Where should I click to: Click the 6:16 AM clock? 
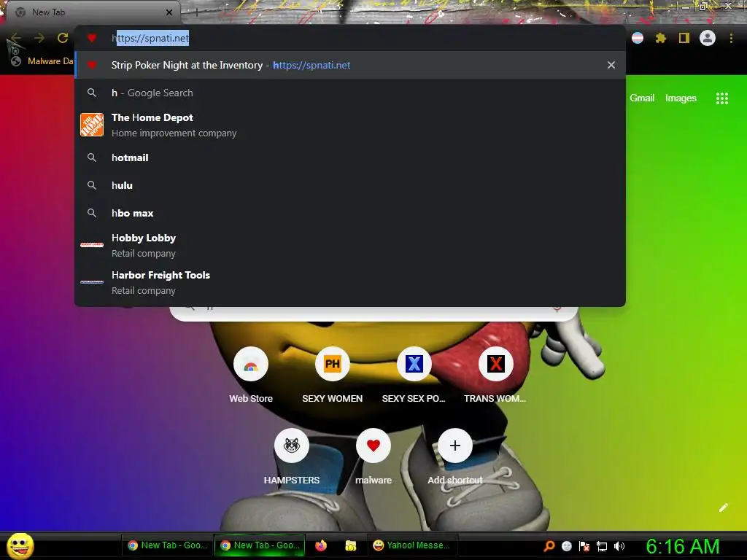point(682,546)
